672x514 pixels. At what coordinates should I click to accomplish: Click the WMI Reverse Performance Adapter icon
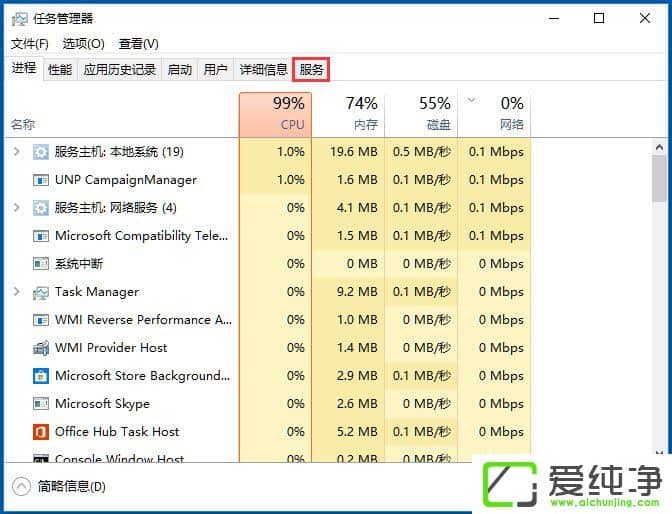point(41,320)
